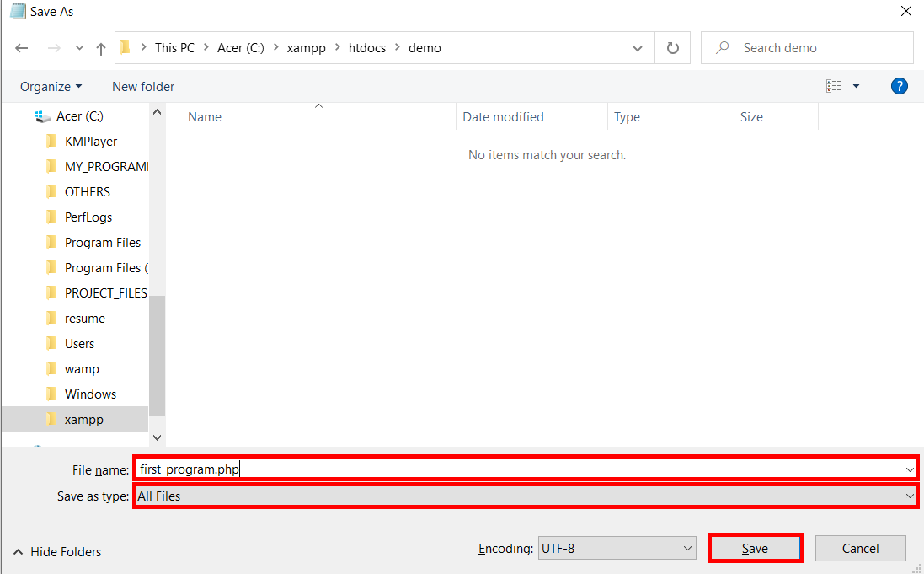
Task: Go up one level with the up arrow
Action: 100,47
